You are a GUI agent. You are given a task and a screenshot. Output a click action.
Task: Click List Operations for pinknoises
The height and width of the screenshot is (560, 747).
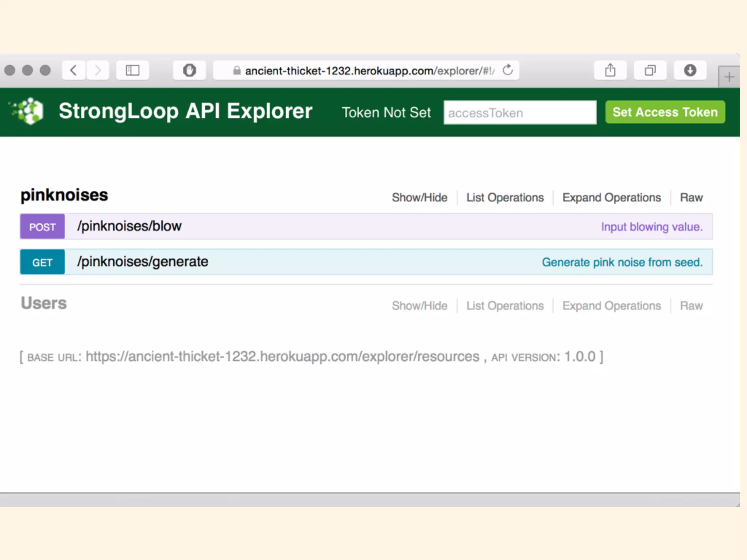coord(505,198)
